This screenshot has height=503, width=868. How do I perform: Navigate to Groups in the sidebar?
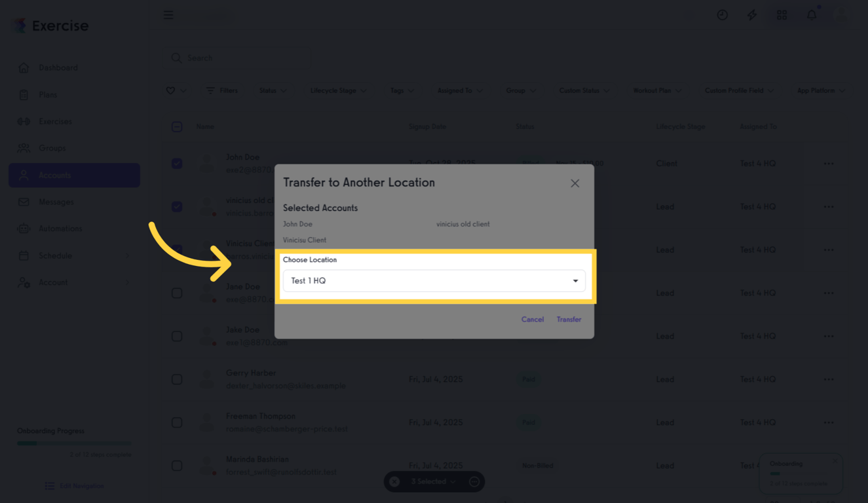click(51, 148)
